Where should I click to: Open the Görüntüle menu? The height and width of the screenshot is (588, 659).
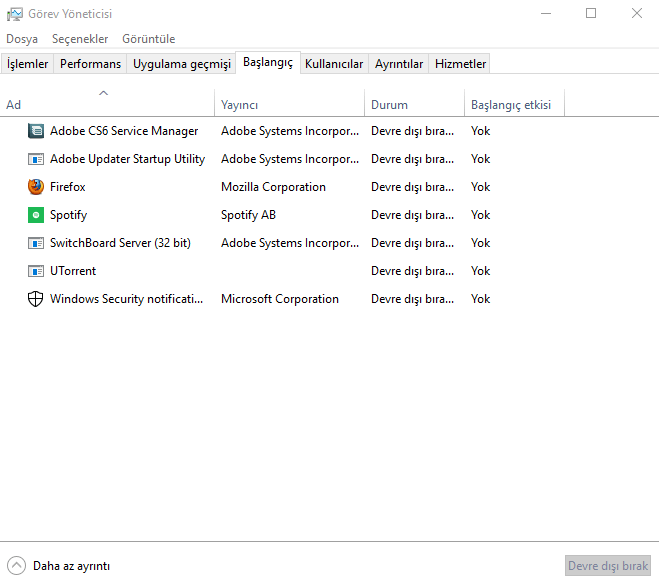coord(148,39)
